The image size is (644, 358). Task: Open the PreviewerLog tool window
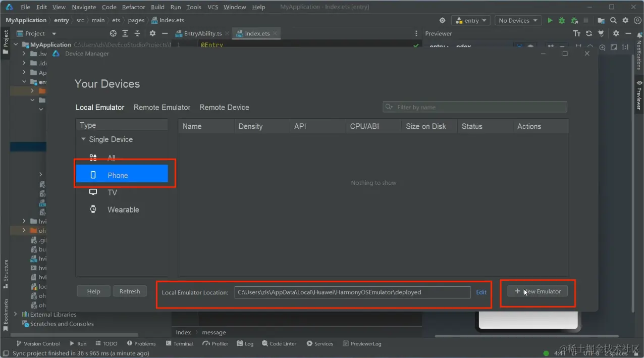362,343
